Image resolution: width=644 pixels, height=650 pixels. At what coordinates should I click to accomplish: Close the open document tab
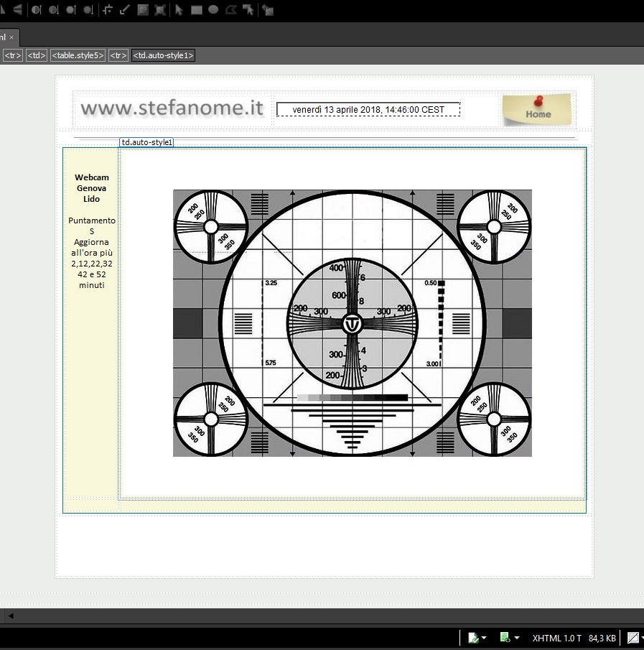click(x=11, y=37)
